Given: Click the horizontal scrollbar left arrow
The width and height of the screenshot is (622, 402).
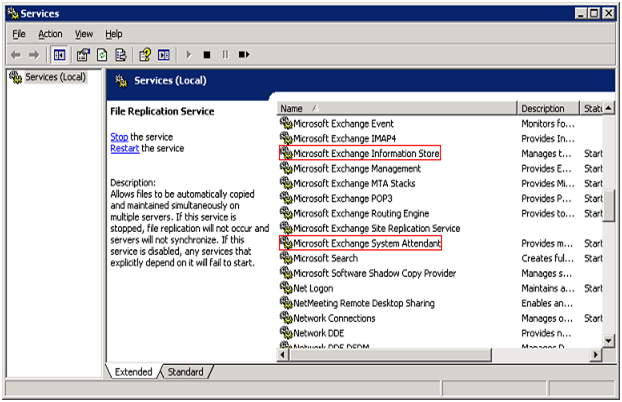Looking at the screenshot, I should click(x=283, y=354).
